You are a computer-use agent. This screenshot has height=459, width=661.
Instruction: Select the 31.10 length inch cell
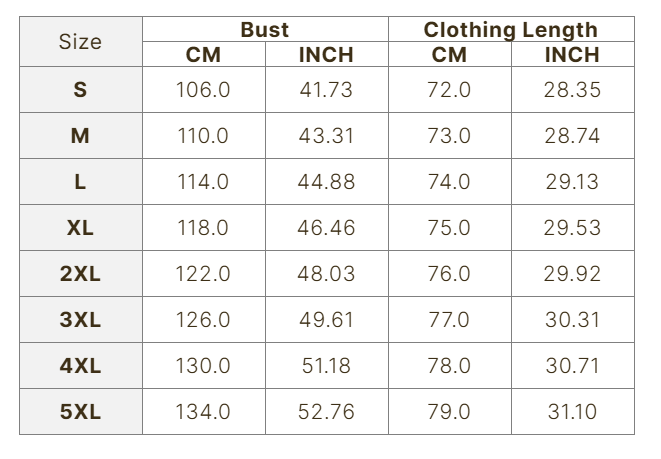[572, 412]
